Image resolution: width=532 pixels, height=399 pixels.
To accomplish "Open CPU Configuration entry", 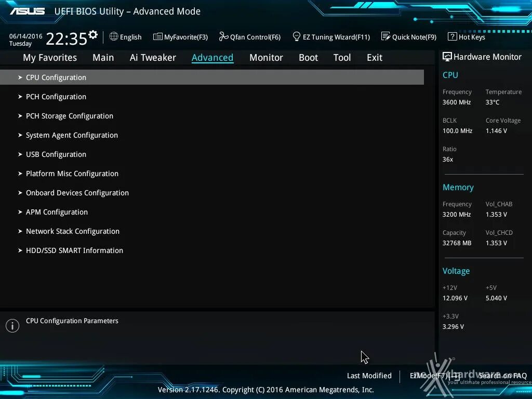I will click(212, 77).
